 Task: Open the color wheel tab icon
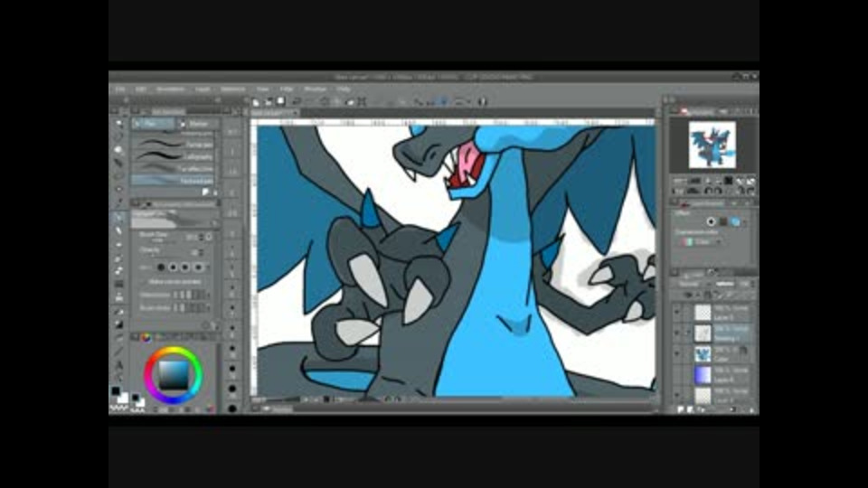146,337
